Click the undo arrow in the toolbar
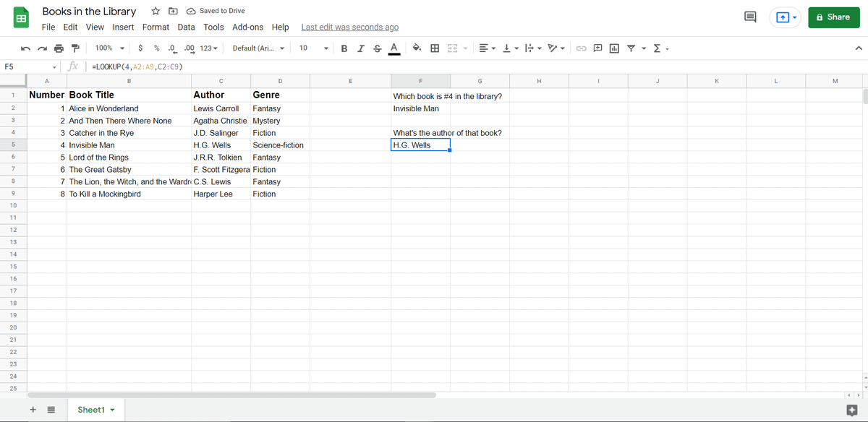The height and width of the screenshot is (422, 868). pos(25,48)
